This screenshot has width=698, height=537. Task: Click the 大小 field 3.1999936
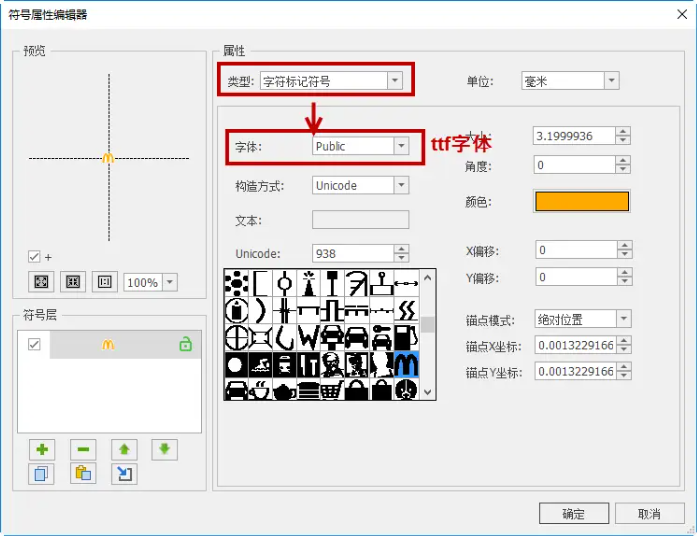pos(574,136)
